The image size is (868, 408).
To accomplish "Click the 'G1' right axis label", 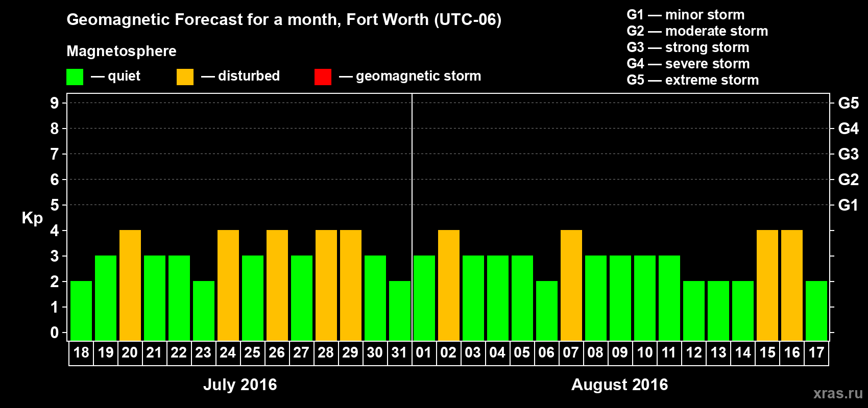I will click(849, 205).
